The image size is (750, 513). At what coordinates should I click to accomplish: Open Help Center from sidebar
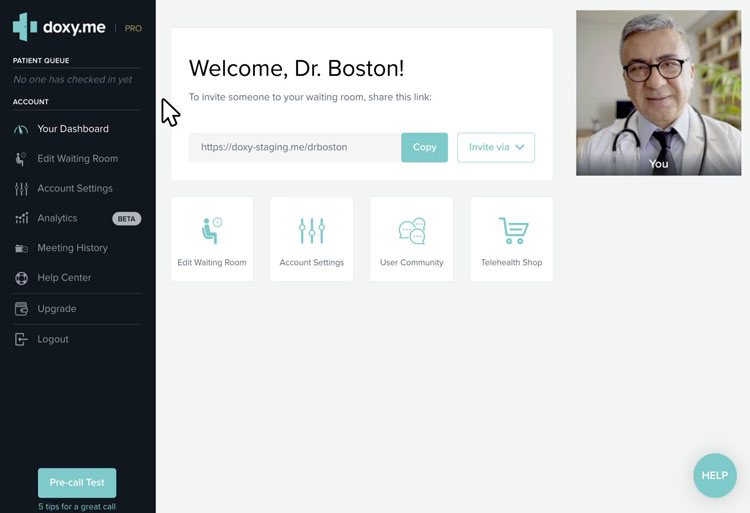64,278
